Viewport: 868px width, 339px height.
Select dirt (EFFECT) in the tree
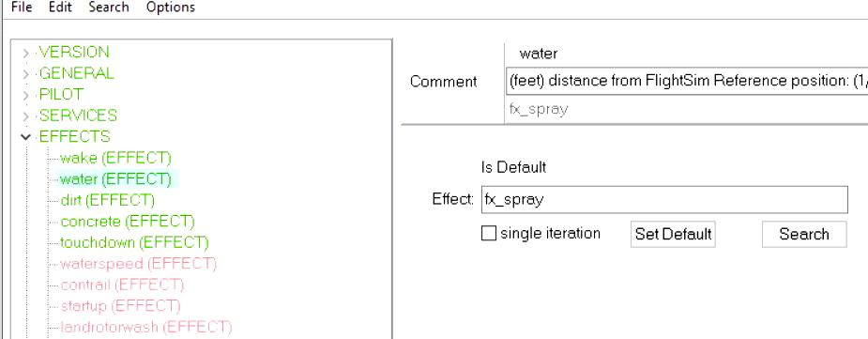[x=107, y=200]
